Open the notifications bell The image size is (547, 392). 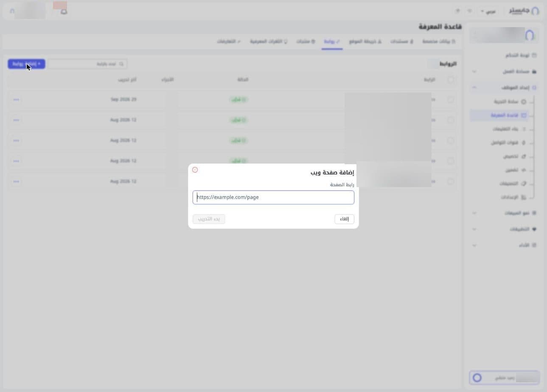point(64,11)
